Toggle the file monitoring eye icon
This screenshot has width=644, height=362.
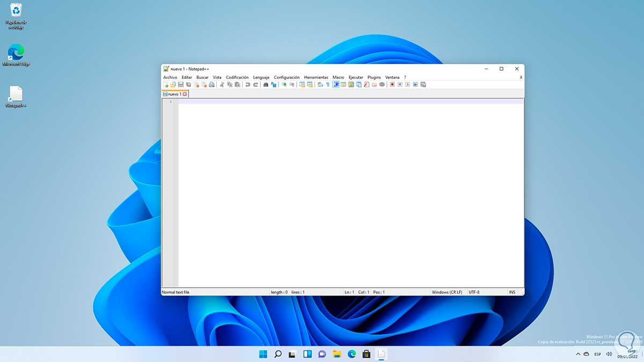tap(382, 85)
